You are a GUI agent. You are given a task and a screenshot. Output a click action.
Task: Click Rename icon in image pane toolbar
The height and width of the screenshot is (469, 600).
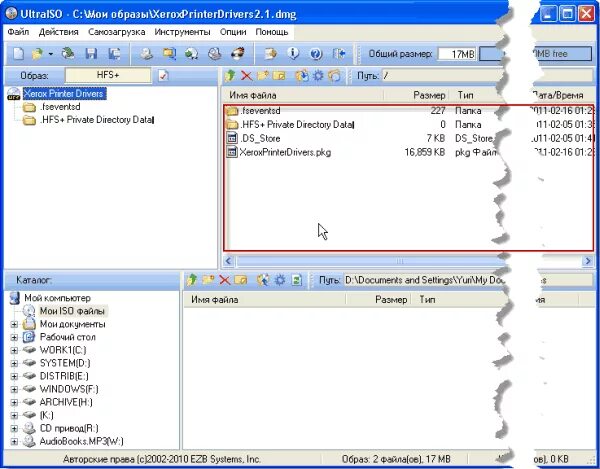click(x=279, y=76)
